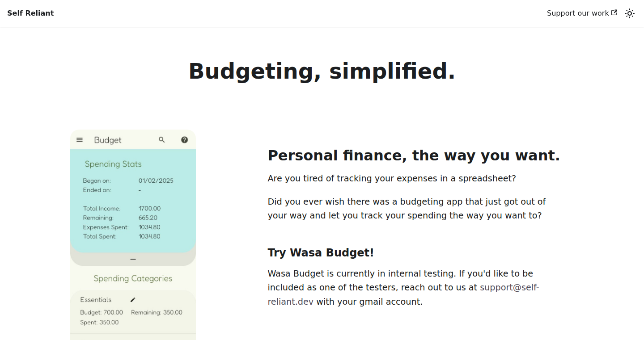The width and height of the screenshot is (644, 340).
Task: Open the help question mark icon
Action: (184, 140)
